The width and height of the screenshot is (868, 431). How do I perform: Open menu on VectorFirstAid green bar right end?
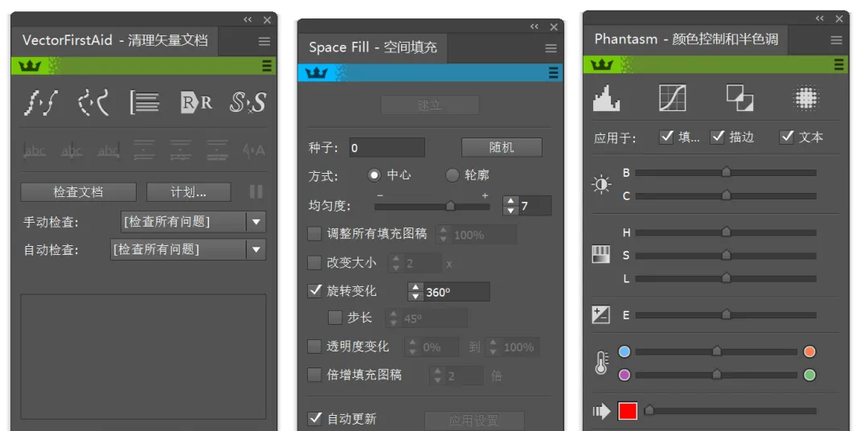point(267,66)
